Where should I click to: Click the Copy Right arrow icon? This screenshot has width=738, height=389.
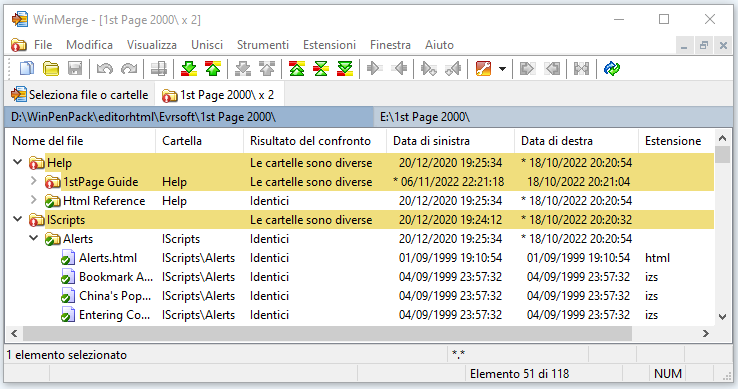[x=375, y=69]
